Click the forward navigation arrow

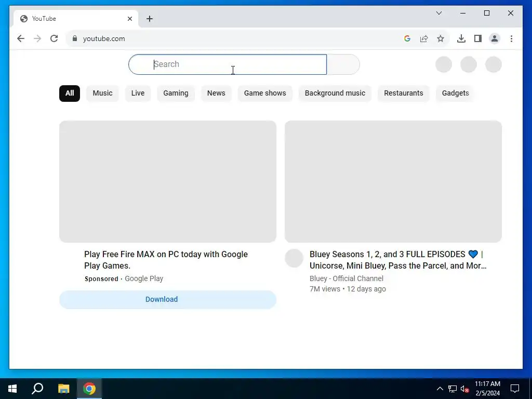coord(37,38)
